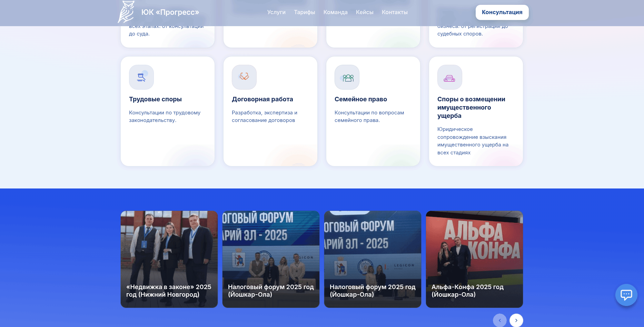Viewport: 644px width, 327px height.
Task: Click the car icon for property damage disputes
Action: click(449, 77)
